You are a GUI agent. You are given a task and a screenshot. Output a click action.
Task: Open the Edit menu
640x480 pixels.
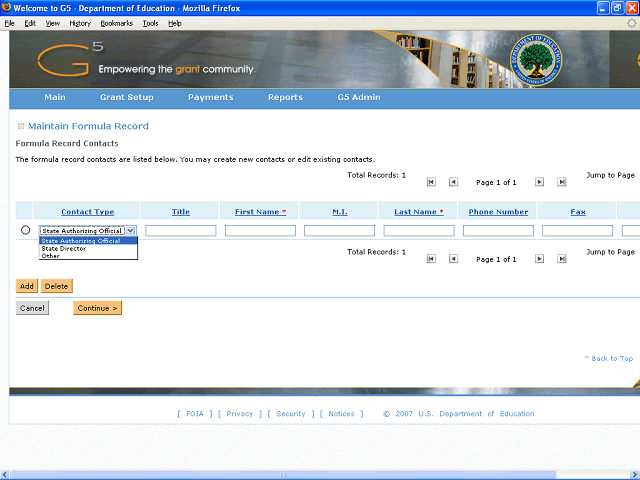[x=30, y=23]
